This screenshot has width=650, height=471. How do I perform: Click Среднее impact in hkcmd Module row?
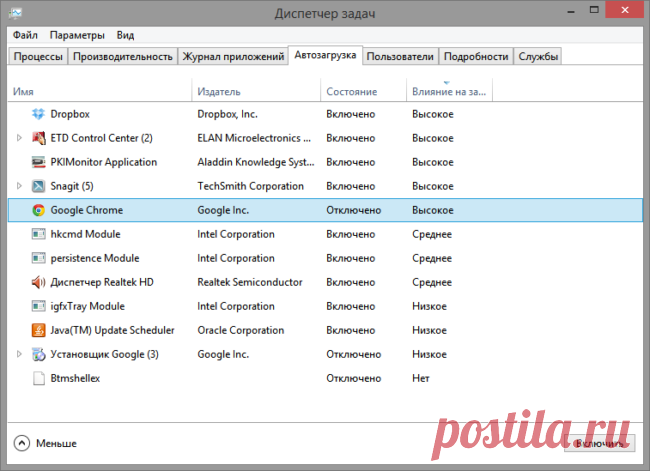tap(432, 234)
